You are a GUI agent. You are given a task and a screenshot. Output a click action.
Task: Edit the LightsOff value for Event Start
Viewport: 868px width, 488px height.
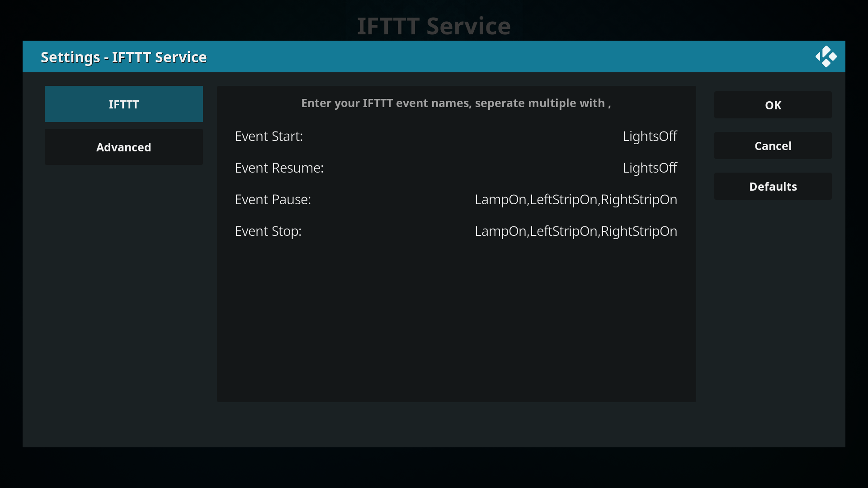coord(649,136)
